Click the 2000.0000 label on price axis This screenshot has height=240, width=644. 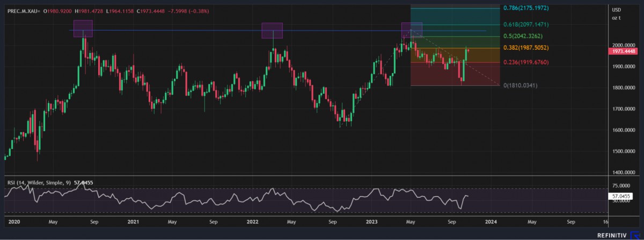[624, 46]
